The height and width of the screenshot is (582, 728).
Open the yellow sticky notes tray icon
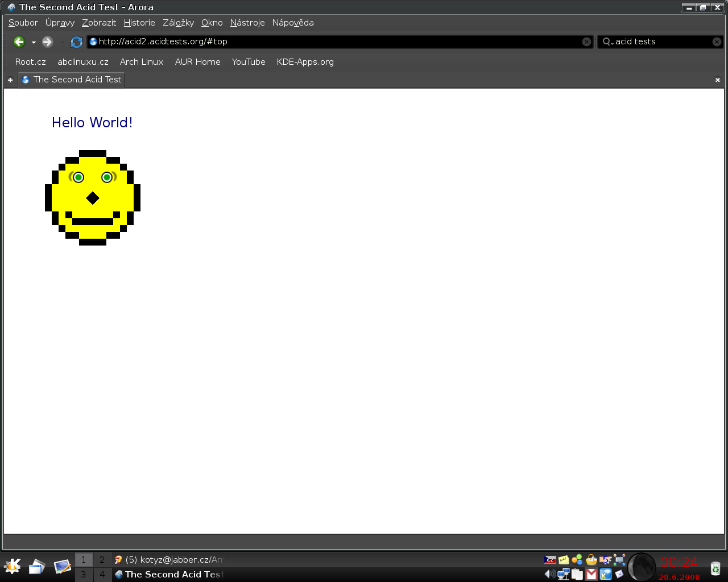tap(564, 560)
